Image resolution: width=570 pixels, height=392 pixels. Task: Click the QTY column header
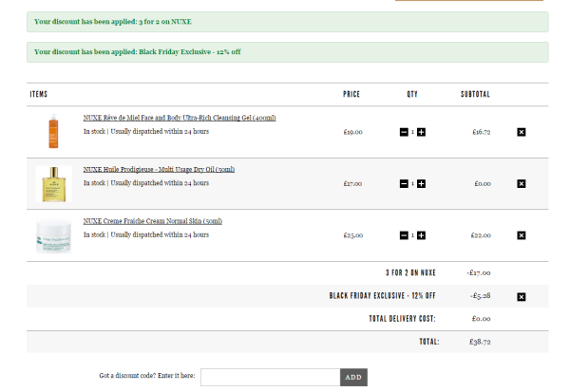412,95
